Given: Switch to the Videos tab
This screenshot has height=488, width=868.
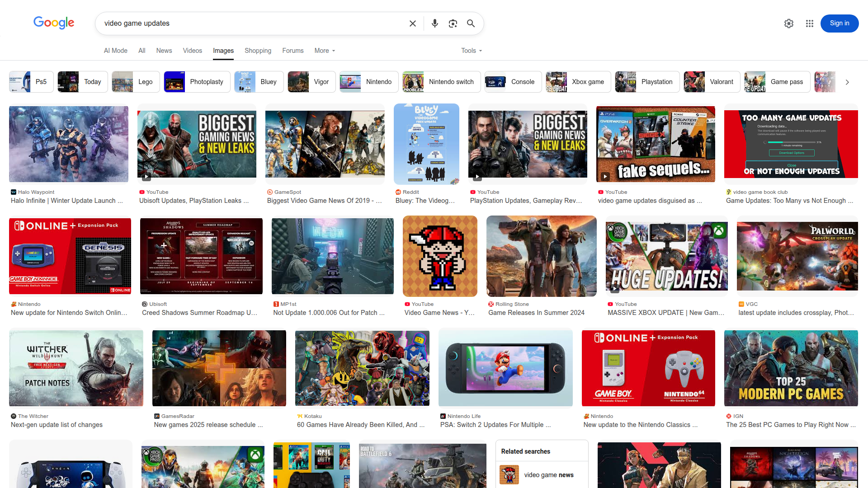Looking at the screenshot, I should coord(193,51).
